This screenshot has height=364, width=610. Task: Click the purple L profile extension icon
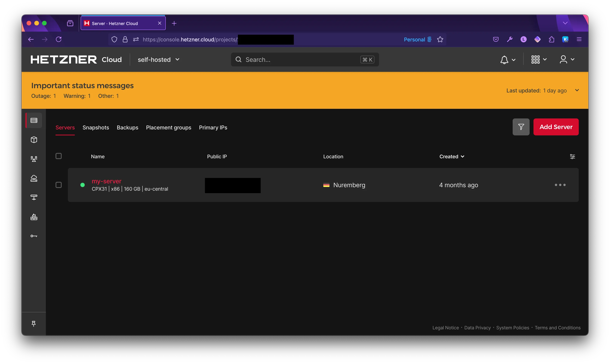pyautogui.click(x=524, y=39)
